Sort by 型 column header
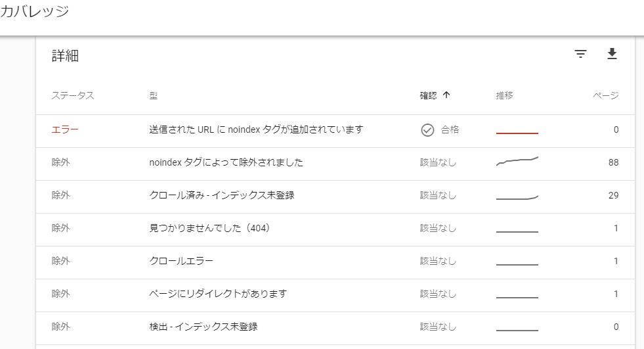Viewport: 644px width, 349px height. tap(153, 95)
